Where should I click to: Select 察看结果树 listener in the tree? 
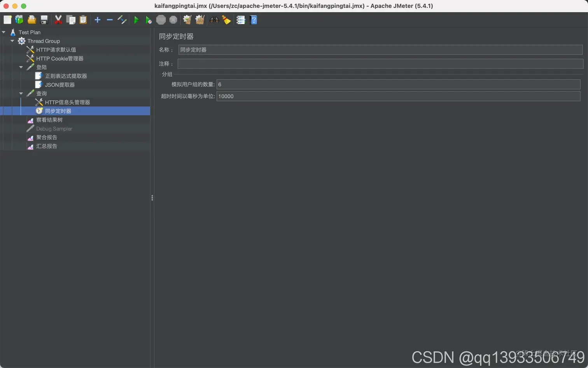[x=49, y=120]
